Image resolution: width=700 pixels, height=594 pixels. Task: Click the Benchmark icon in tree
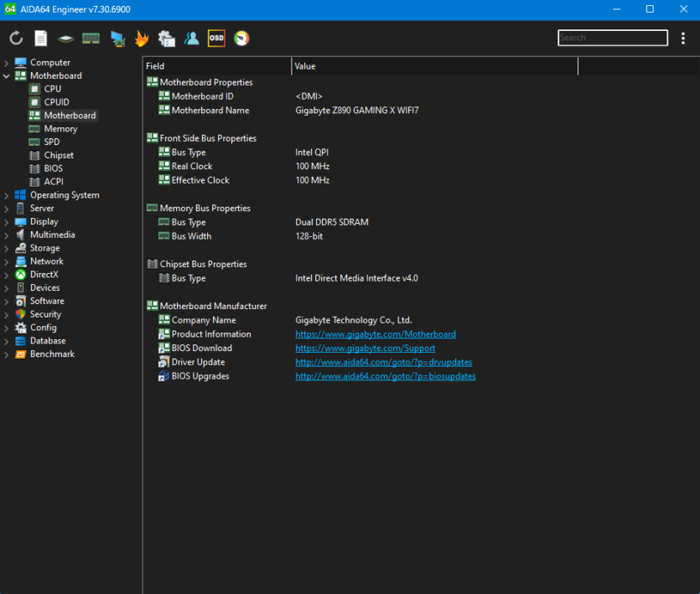(20, 354)
